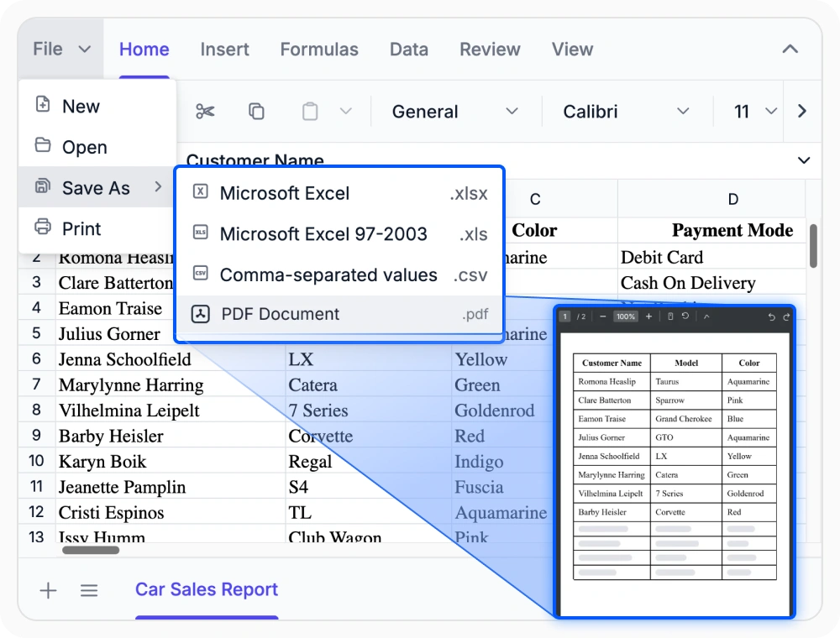Click the XLS file icon
The image size is (840, 638).
click(x=201, y=233)
